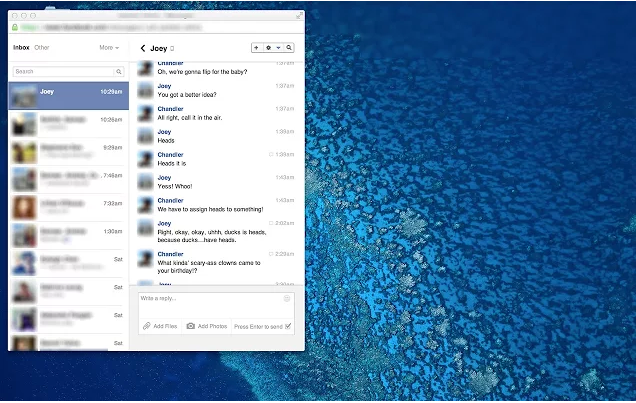The width and height of the screenshot is (636, 403).
Task: Select the Joey conversation at 10:29am
Action: click(68, 96)
